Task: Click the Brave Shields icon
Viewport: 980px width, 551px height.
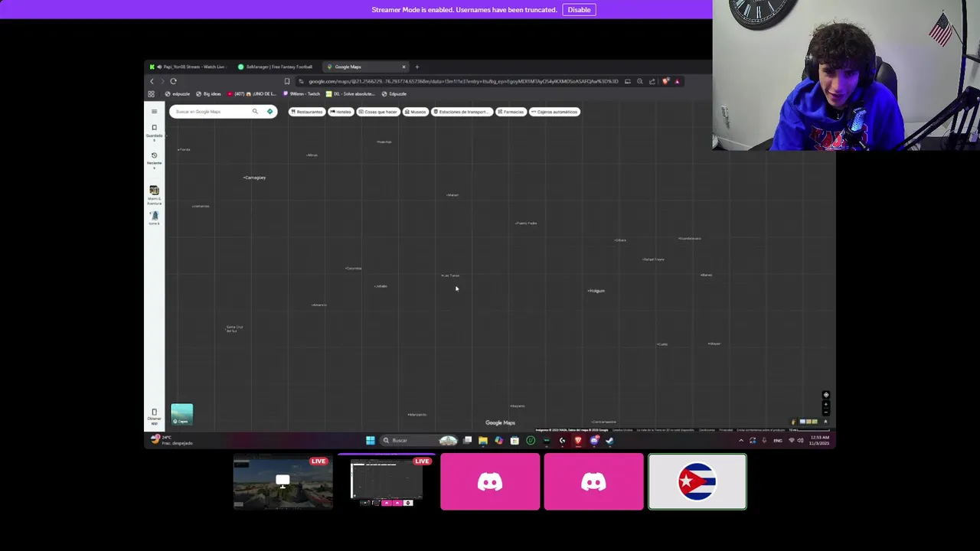Action: point(665,81)
